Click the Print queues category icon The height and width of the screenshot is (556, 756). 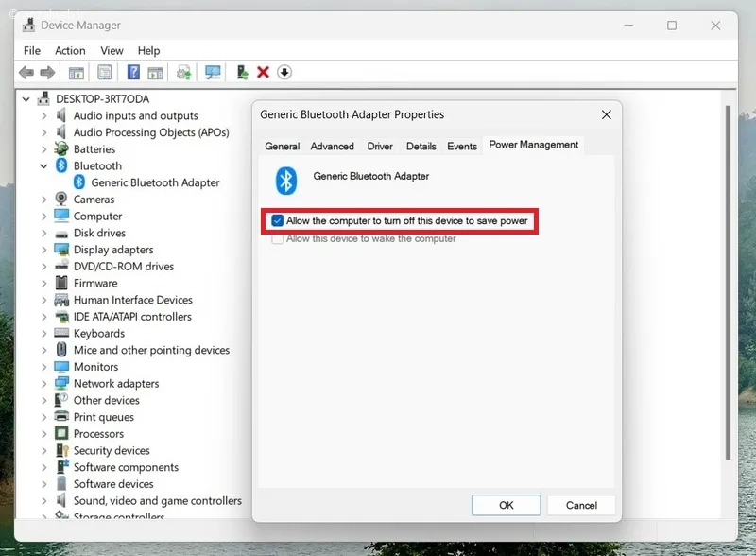pyautogui.click(x=61, y=416)
